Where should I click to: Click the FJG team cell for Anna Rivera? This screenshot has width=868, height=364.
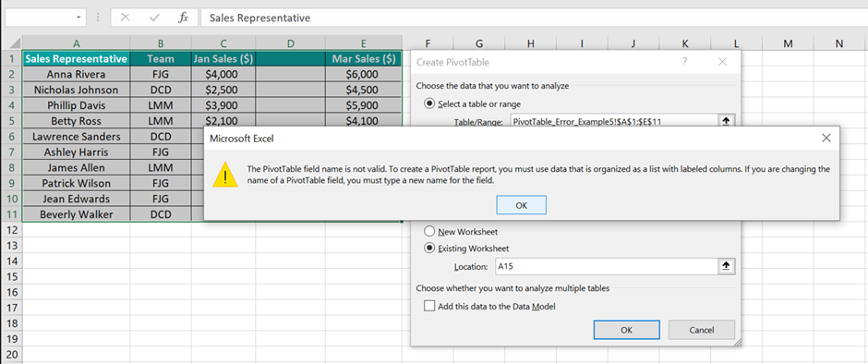tap(161, 74)
